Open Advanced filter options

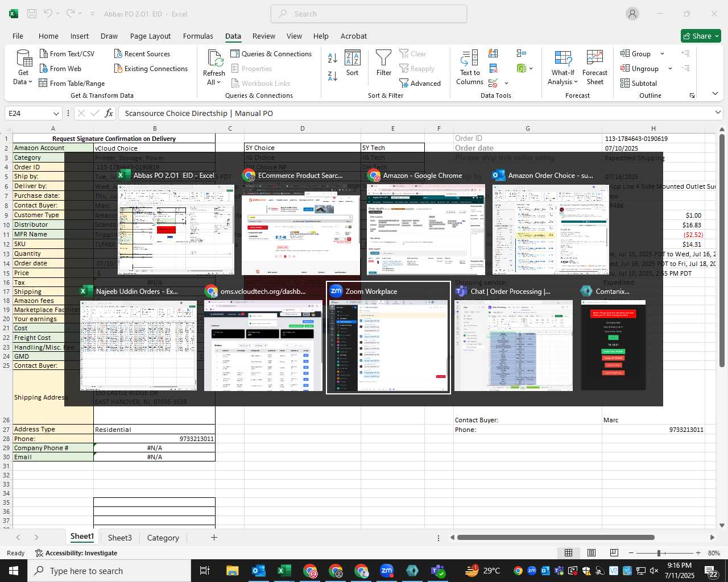click(420, 83)
